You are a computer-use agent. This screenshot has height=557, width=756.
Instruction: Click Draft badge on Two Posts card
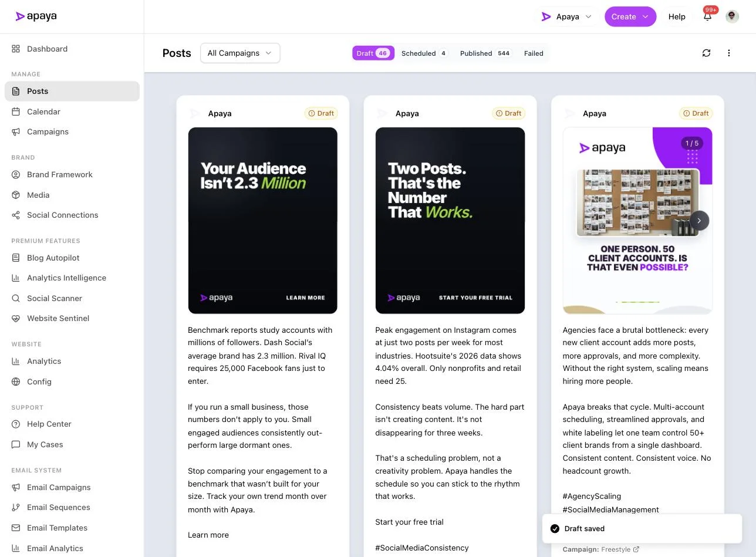click(x=508, y=113)
